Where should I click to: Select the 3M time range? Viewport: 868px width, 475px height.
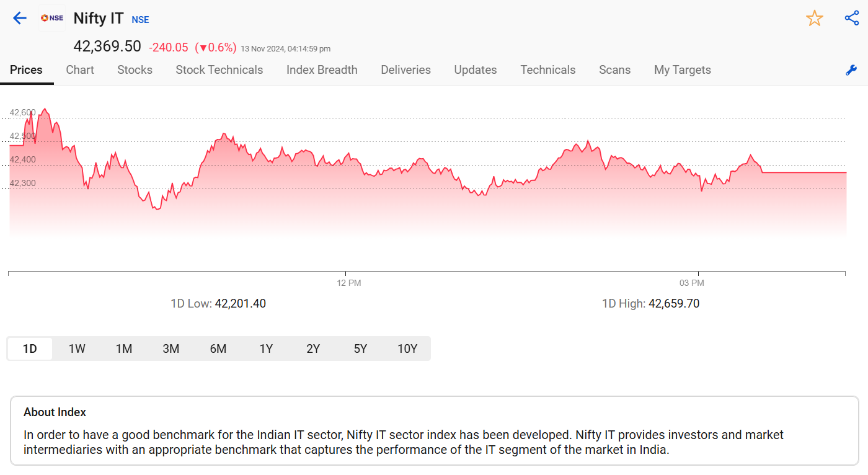coord(171,348)
